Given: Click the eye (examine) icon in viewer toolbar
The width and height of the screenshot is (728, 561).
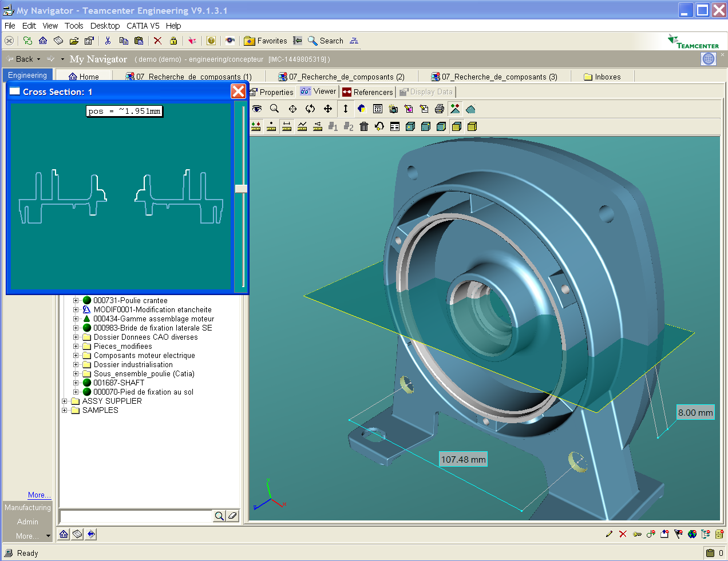Looking at the screenshot, I should (257, 109).
